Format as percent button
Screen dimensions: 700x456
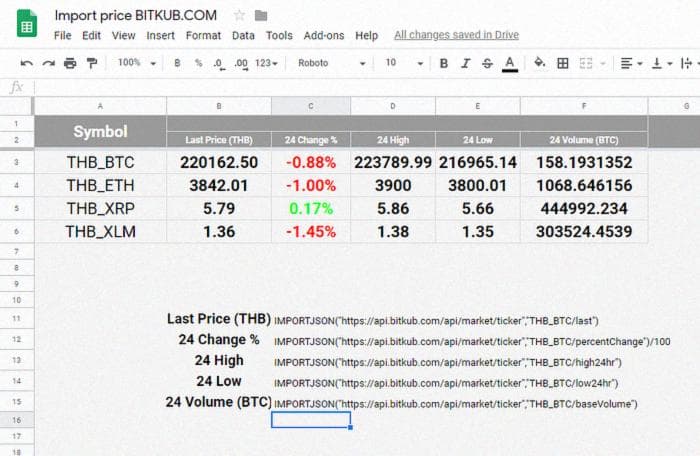point(199,63)
